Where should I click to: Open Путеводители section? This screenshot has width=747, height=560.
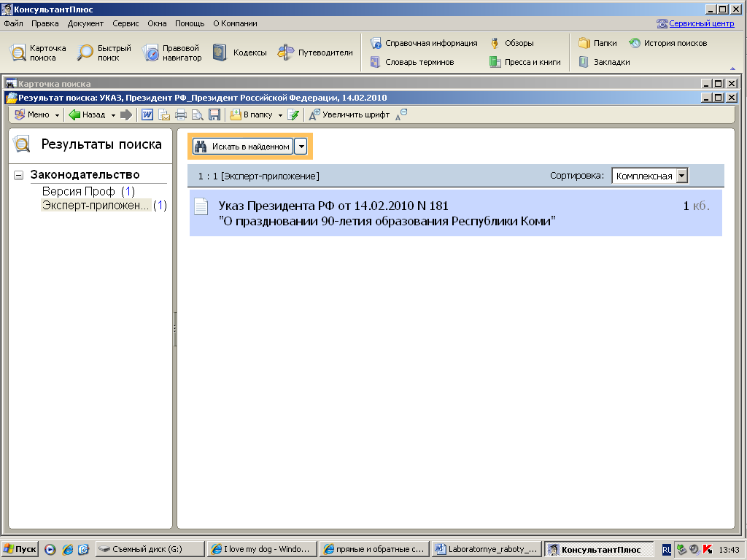[x=315, y=52]
